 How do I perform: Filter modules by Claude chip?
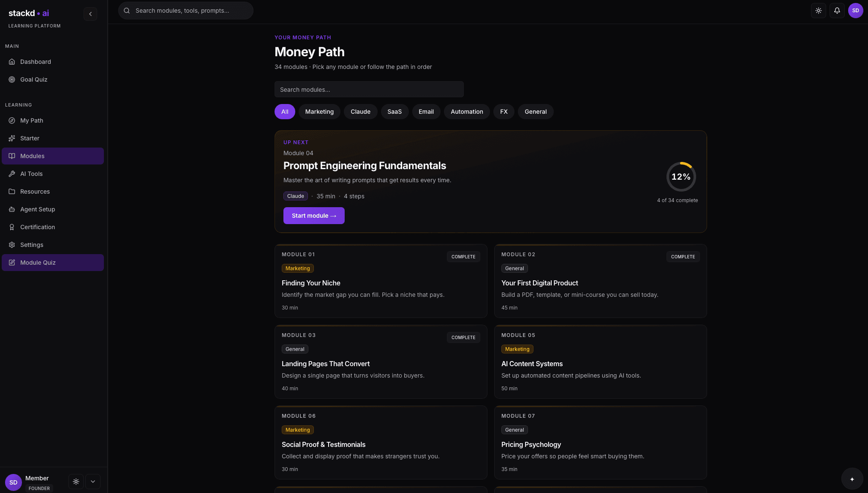(360, 112)
